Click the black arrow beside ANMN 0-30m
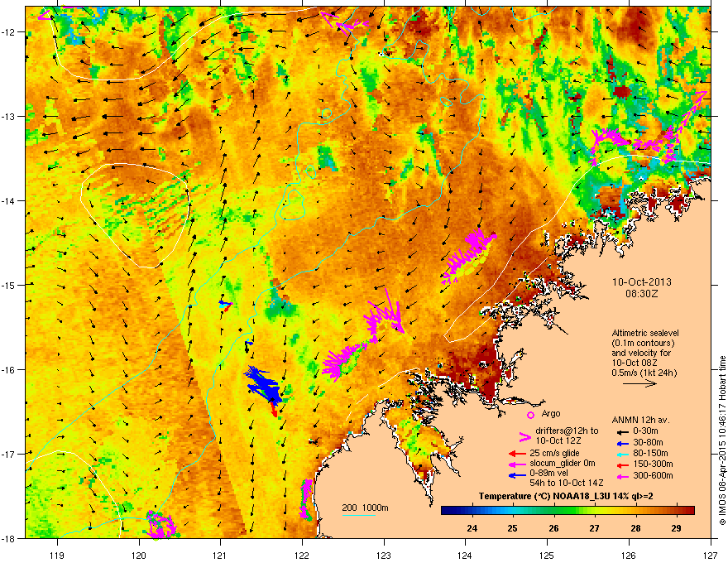This screenshot has height=563, width=728. coord(621,431)
